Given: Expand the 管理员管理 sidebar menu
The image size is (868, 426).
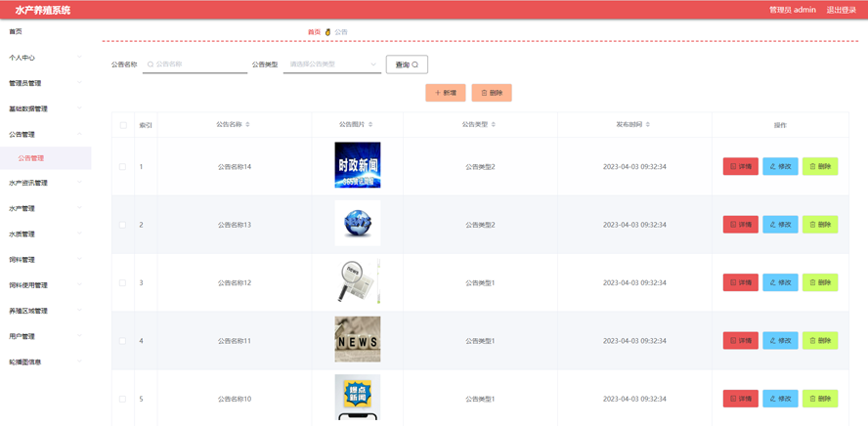Looking at the screenshot, I should point(45,83).
